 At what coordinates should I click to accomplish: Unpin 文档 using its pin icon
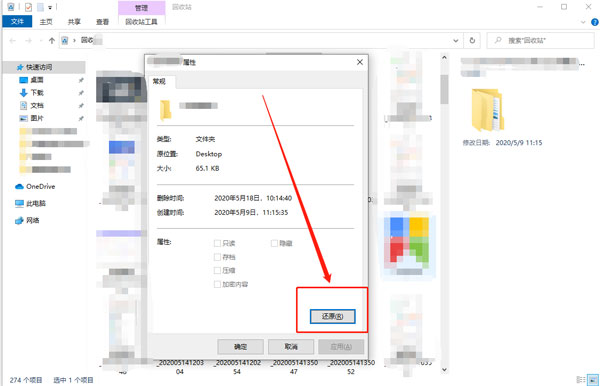tap(81, 106)
